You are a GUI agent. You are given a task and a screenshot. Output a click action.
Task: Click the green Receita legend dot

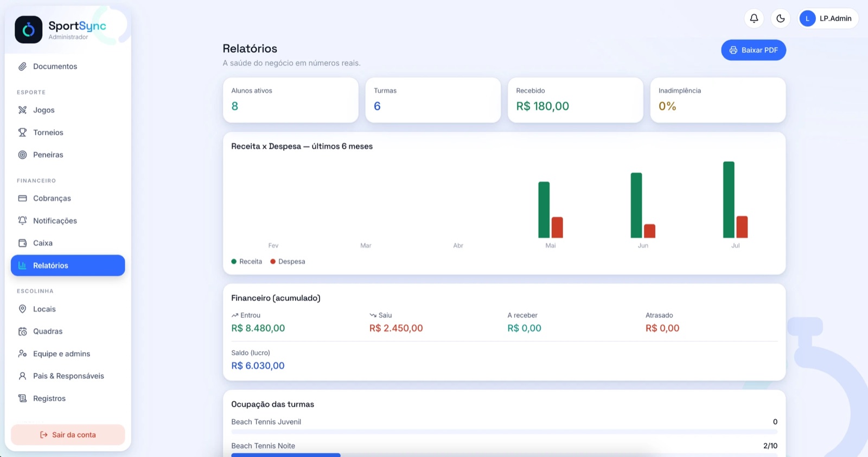[234, 262]
